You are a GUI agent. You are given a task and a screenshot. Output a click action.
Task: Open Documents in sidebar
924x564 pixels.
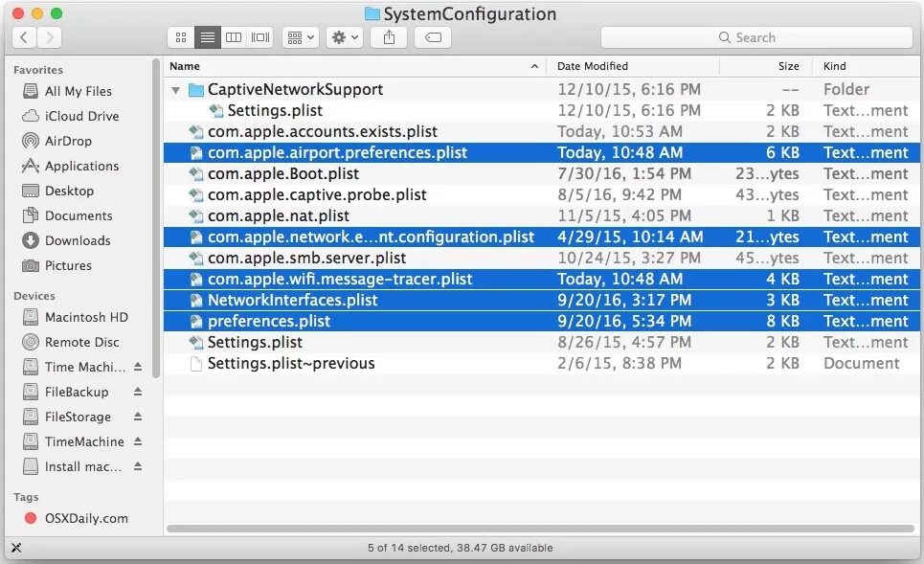(79, 215)
